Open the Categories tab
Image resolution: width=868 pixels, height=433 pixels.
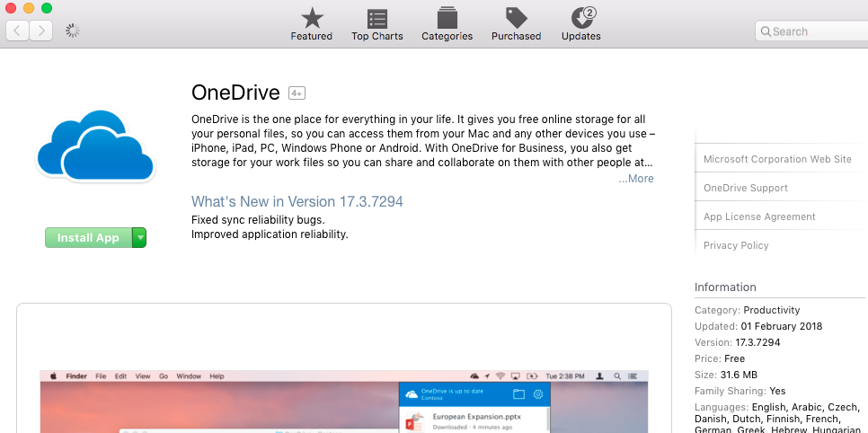point(447,25)
